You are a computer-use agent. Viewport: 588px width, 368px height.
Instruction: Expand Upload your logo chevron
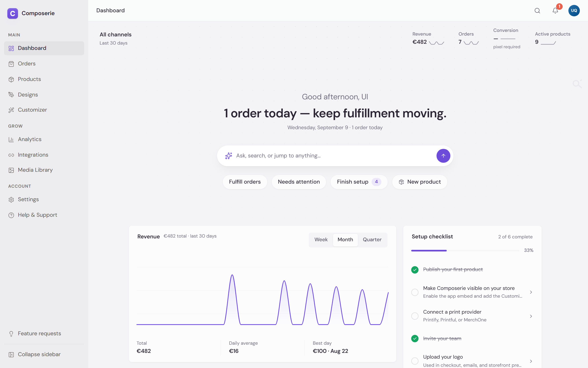531,361
